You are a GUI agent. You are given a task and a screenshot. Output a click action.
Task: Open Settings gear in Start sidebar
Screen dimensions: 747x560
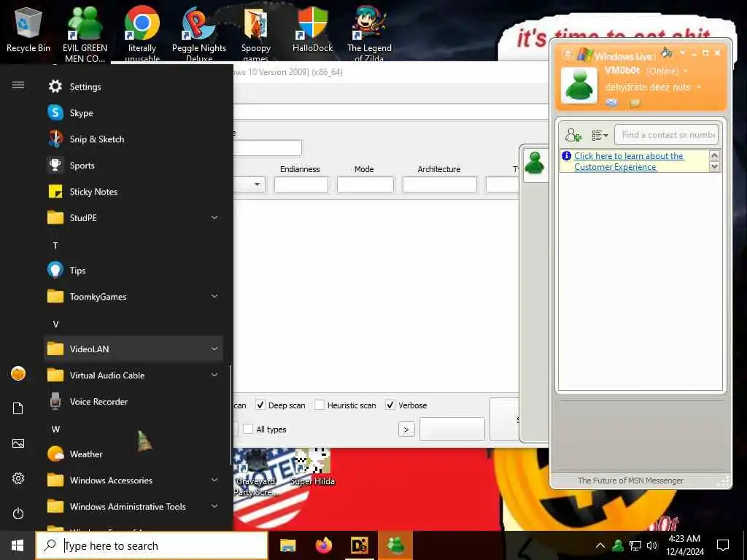pyautogui.click(x=18, y=478)
